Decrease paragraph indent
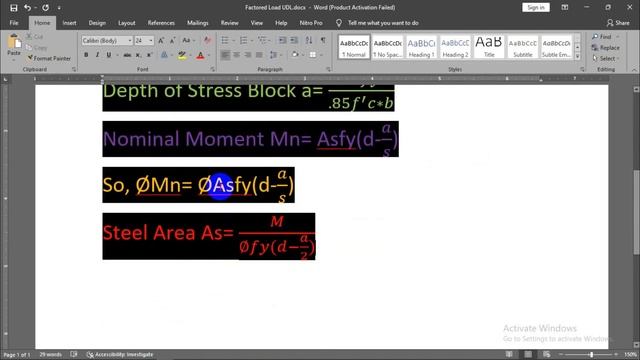 pyautogui.click(x=282, y=40)
